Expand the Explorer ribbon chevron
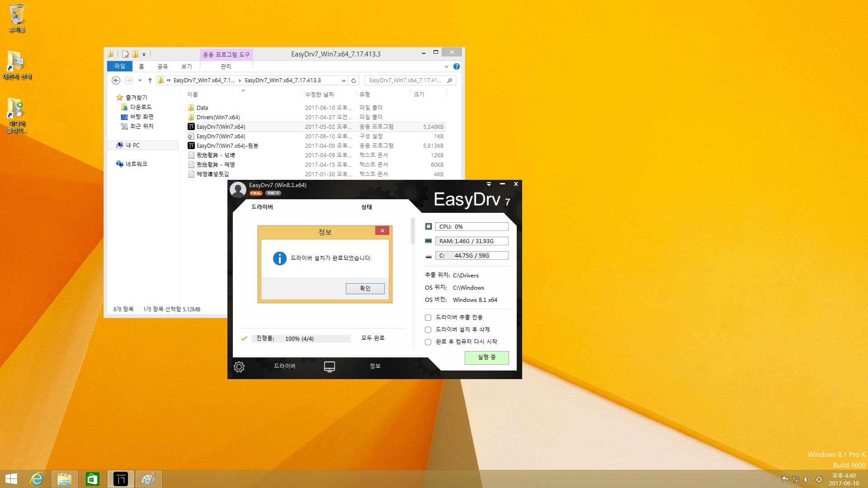This screenshot has height=488, width=868. tap(447, 66)
